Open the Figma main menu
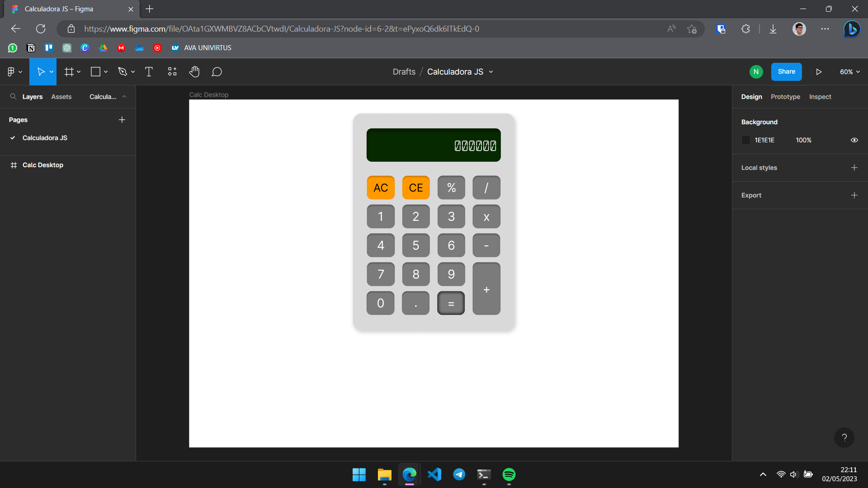 click(x=12, y=71)
